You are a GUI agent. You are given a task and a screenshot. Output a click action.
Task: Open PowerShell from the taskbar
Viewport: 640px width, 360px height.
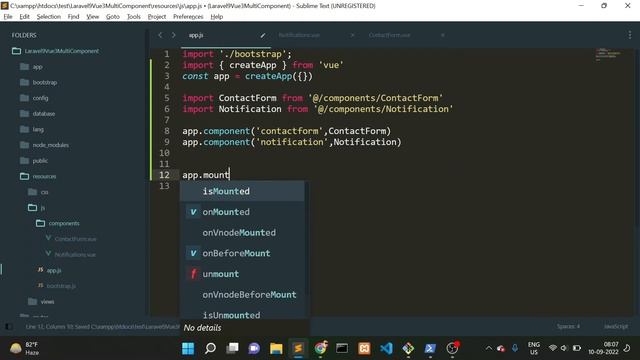point(430,348)
